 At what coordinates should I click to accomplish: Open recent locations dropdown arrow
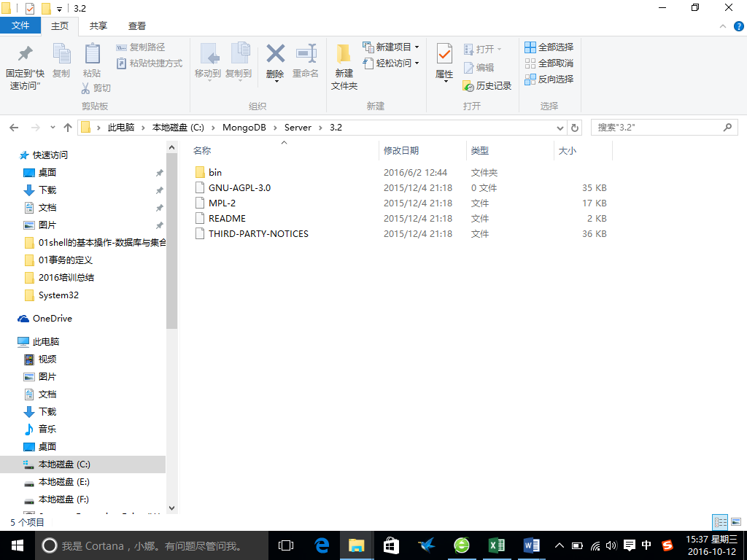click(53, 128)
